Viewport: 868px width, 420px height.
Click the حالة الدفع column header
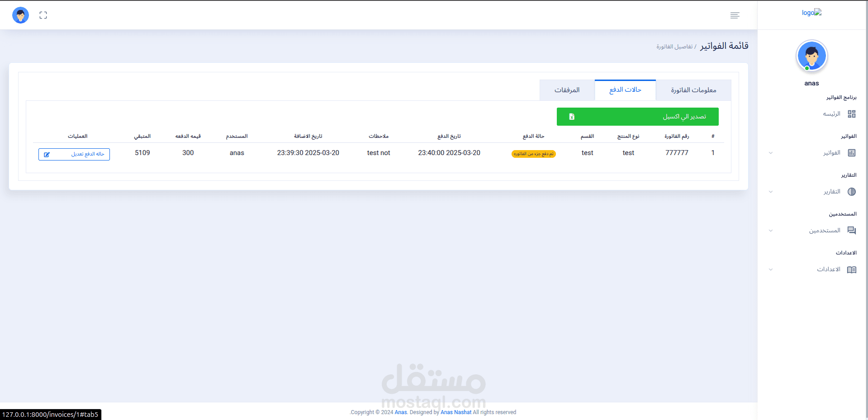pos(534,136)
